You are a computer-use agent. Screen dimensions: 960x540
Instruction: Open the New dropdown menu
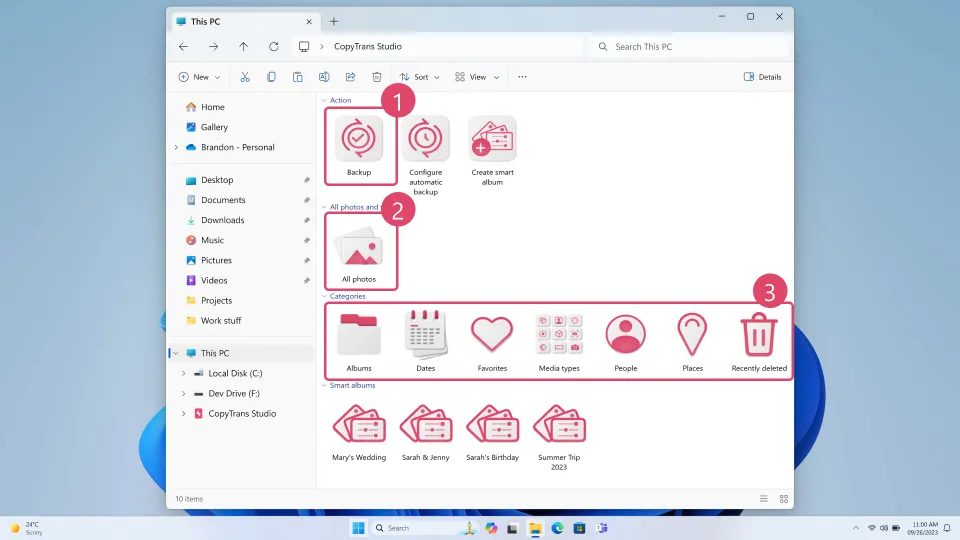click(200, 77)
